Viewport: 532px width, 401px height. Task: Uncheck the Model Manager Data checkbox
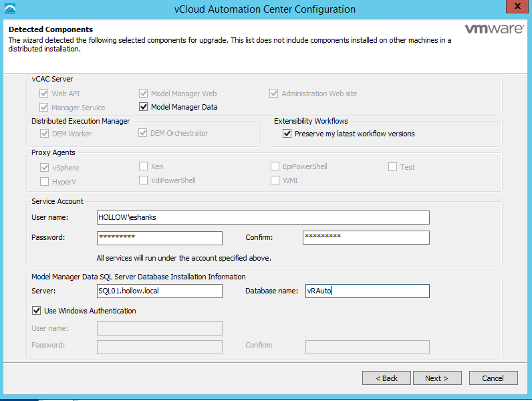tap(144, 107)
